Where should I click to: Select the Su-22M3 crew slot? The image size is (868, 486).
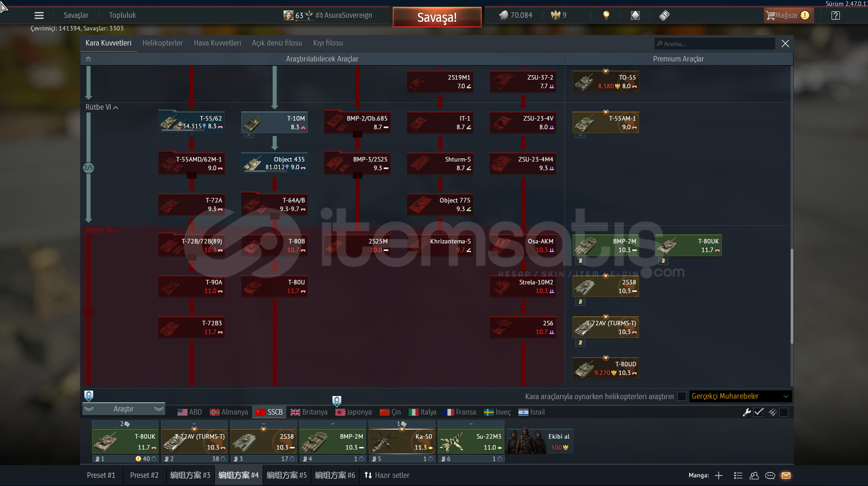[471, 441]
